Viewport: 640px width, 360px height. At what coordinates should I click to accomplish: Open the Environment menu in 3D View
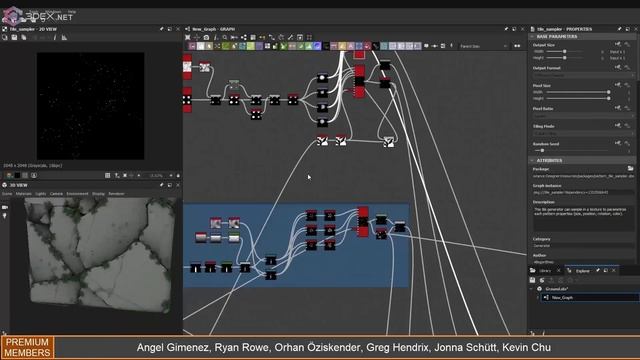click(77, 194)
